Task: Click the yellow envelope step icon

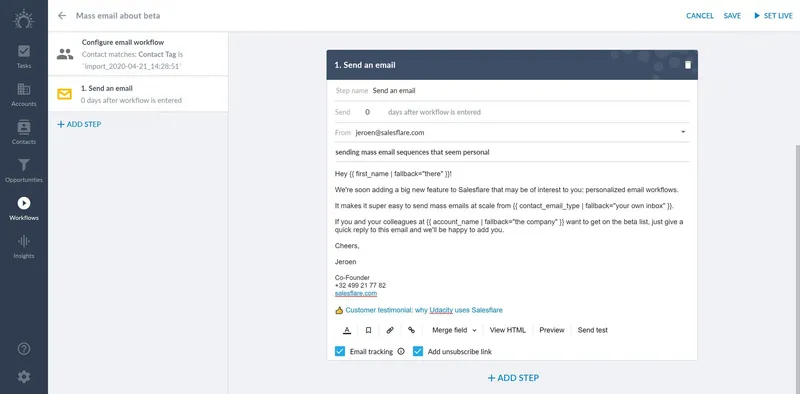Action: (x=64, y=94)
